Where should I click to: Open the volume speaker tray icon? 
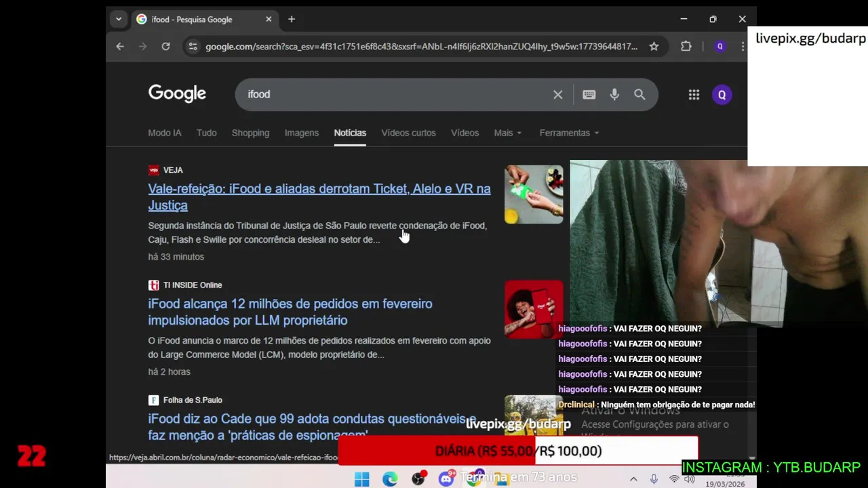pos(690,479)
